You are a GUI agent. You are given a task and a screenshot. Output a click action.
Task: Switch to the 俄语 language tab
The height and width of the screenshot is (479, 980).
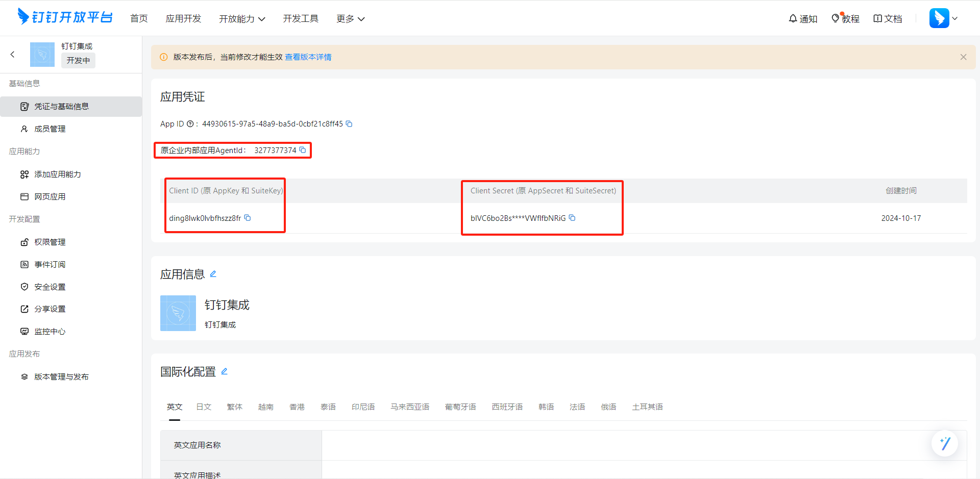coord(608,407)
